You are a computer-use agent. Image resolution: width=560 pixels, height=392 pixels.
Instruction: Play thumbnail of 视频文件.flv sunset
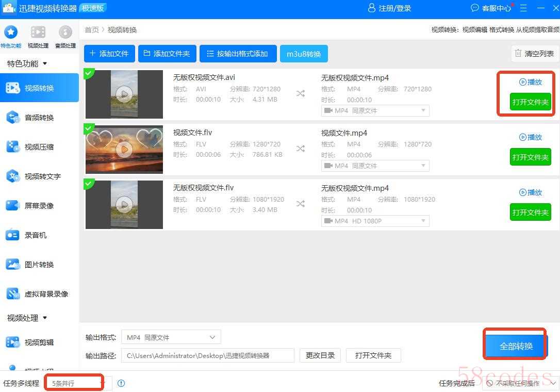click(124, 150)
